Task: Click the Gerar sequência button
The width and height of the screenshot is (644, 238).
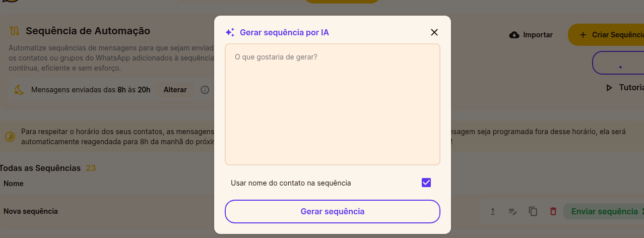Action: (333, 211)
